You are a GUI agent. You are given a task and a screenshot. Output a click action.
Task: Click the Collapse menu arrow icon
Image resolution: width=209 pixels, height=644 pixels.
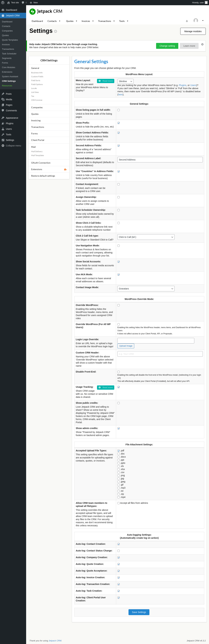(3, 146)
